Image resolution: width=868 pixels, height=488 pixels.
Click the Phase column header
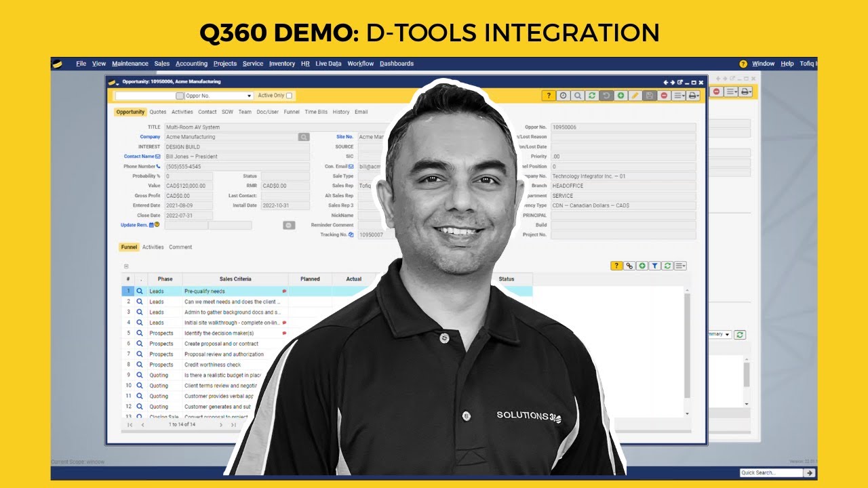coord(165,279)
